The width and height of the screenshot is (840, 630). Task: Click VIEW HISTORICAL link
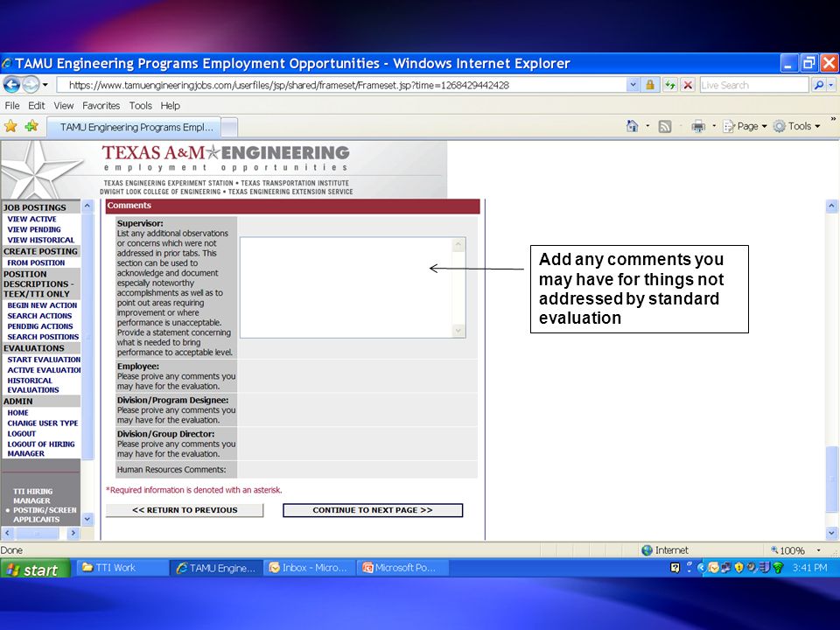pos(41,240)
